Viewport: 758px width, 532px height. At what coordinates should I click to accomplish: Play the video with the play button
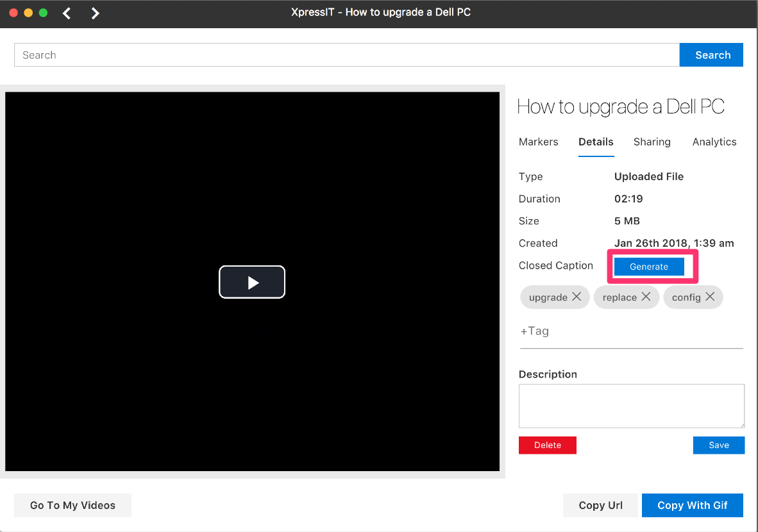tap(252, 282)
